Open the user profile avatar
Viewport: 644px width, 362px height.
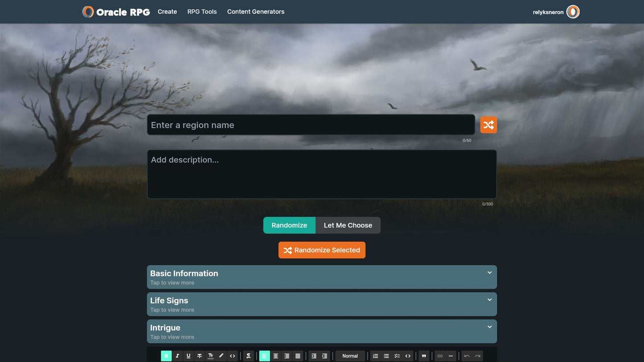[x=573, y=12]
